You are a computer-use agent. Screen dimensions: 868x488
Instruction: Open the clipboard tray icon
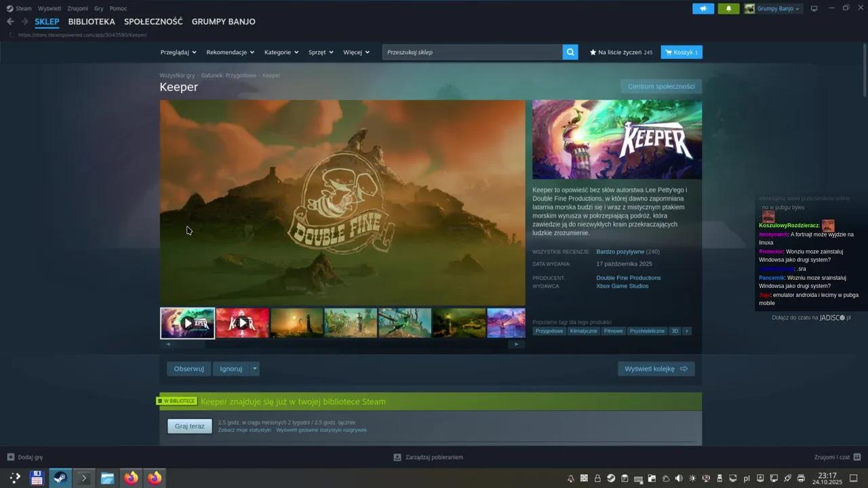point(625,479)
